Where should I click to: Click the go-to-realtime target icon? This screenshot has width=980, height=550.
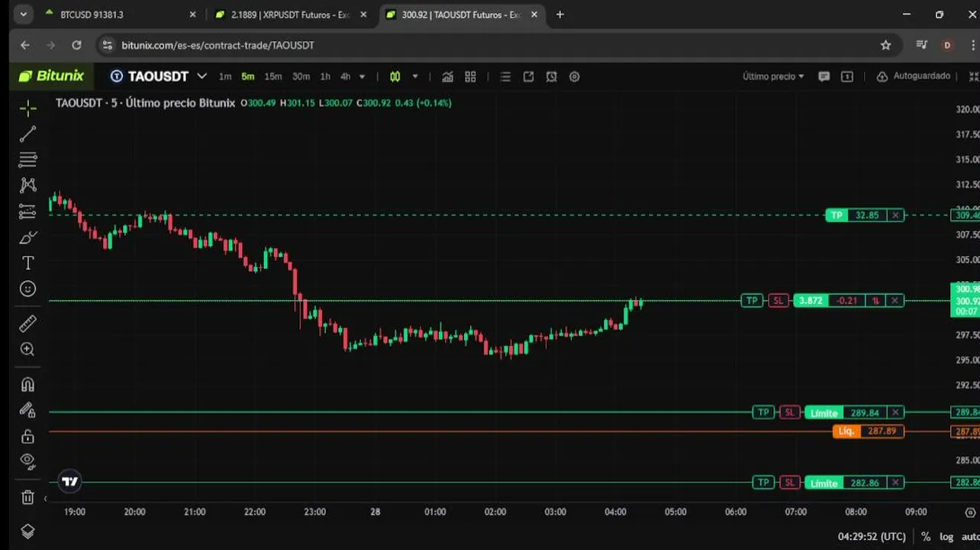click(971, 512)
